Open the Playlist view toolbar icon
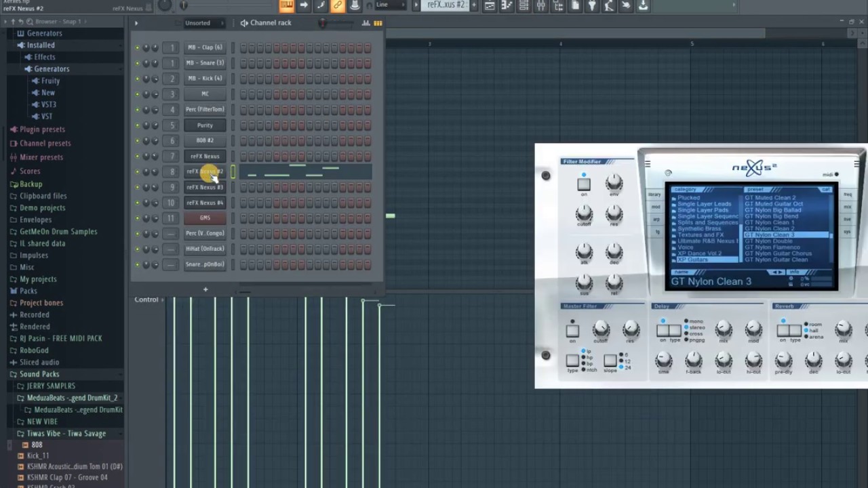Image resolution: width=868 pixels, height=488 pixels. [x=490, y=5]
